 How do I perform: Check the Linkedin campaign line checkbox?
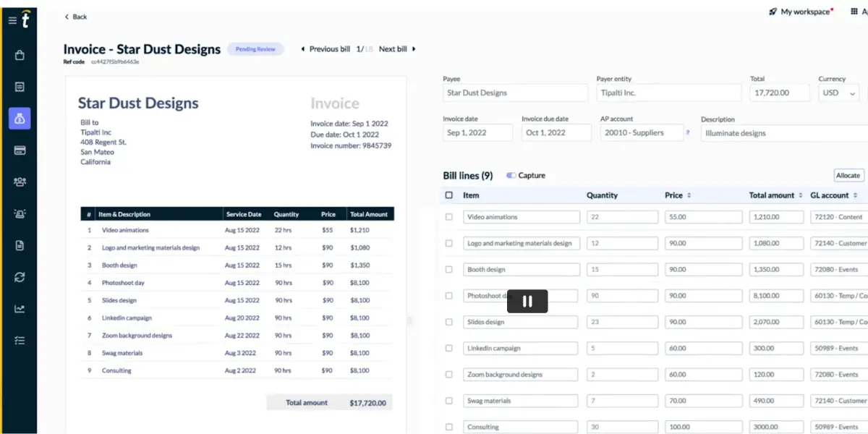pos(449,348)
